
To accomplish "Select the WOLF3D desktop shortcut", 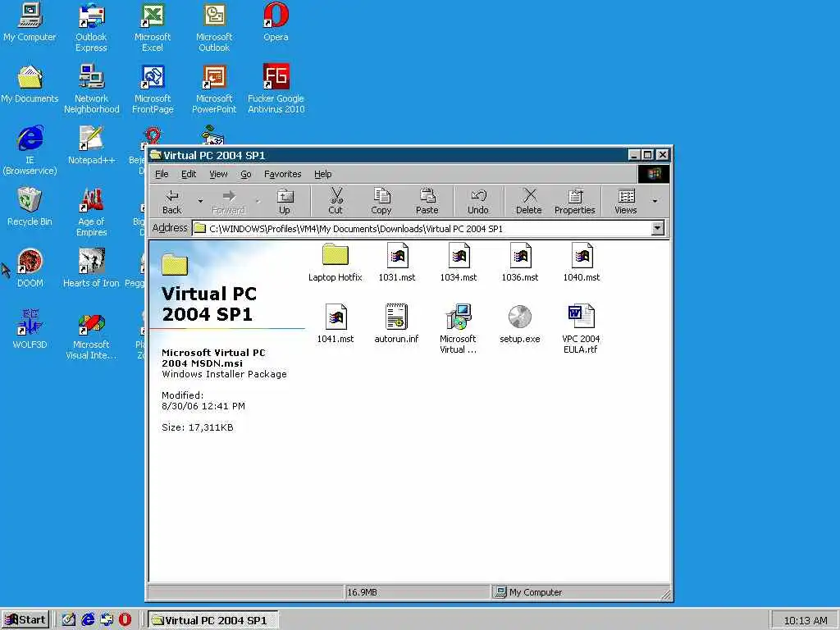I will coord(30,330).
